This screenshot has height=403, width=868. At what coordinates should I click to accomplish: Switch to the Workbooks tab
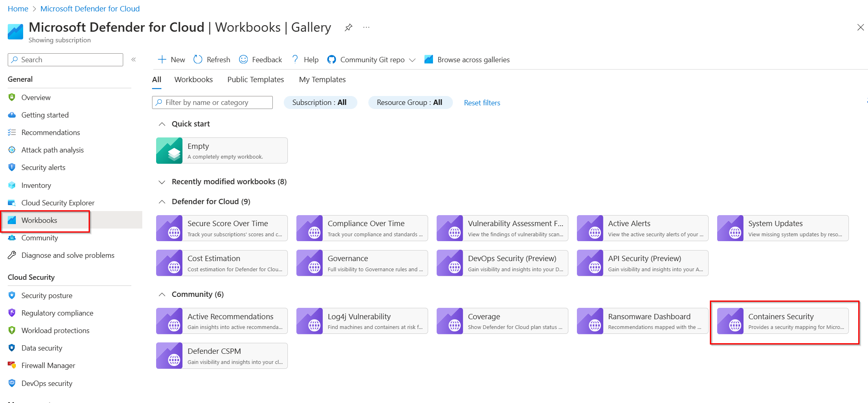(x=194, y=80)
